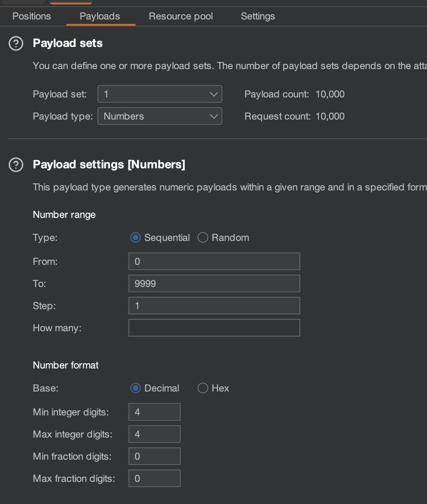Expand the Payload set dropdown

click(159, 94)
